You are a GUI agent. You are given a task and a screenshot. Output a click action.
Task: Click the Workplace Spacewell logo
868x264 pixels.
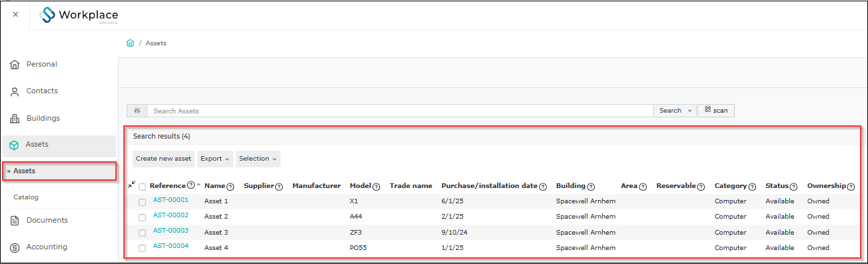(x=79, y=15)
